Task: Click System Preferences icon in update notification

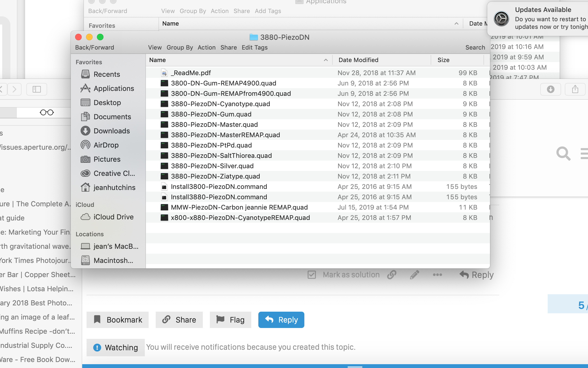Action: 501,19
